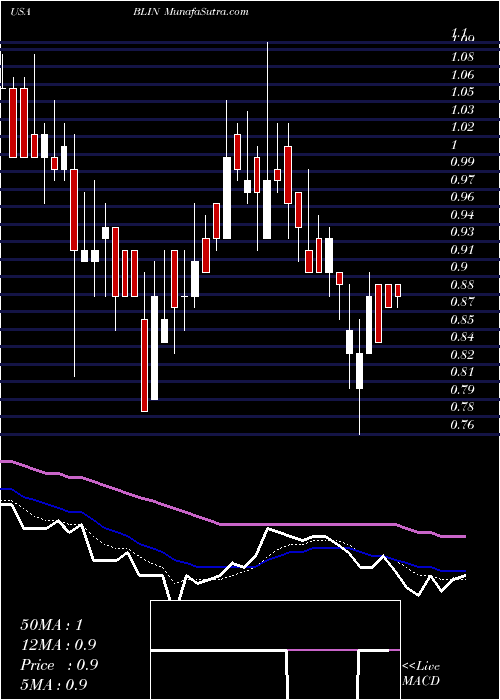The height and width of the screenshot is (700, 500).
Task: Select the 0.84 price axis label
Action: (462, 337)
